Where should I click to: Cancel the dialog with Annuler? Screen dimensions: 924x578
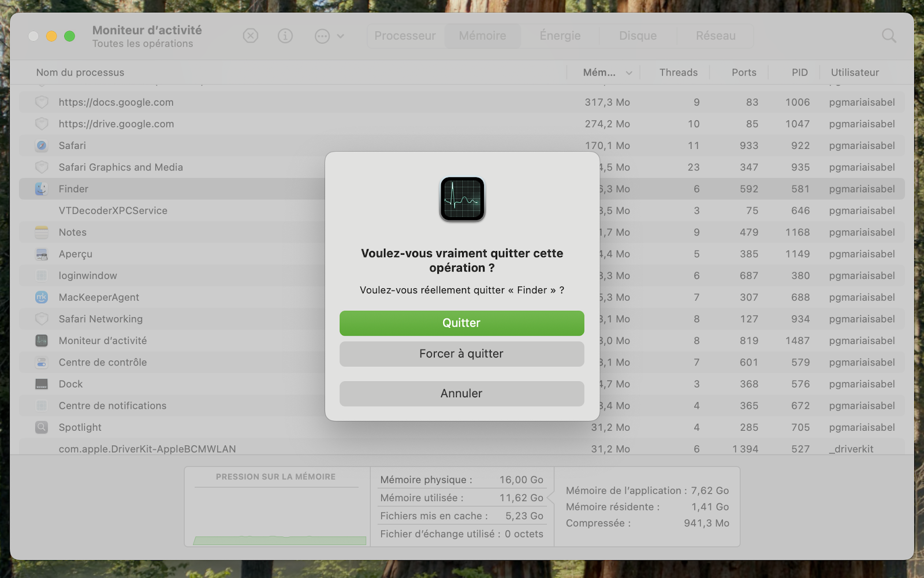[x=461, y=394]
